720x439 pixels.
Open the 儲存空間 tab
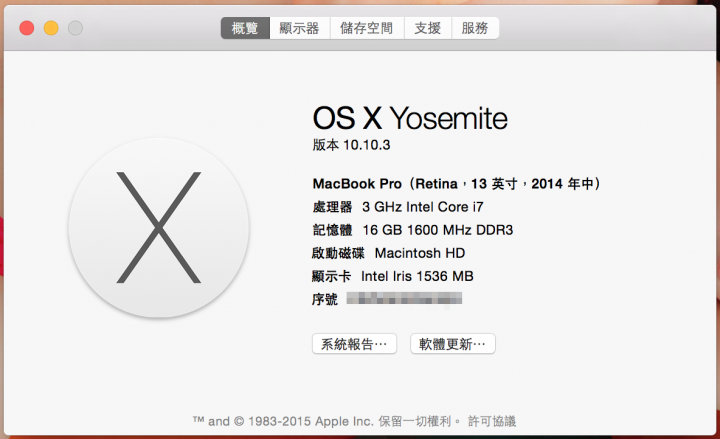point(367,28)
